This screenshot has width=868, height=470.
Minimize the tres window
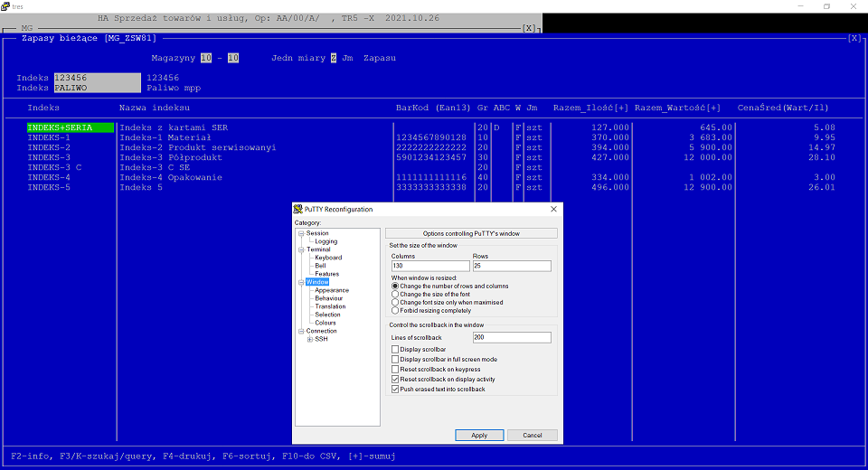(x=800, y=6)
